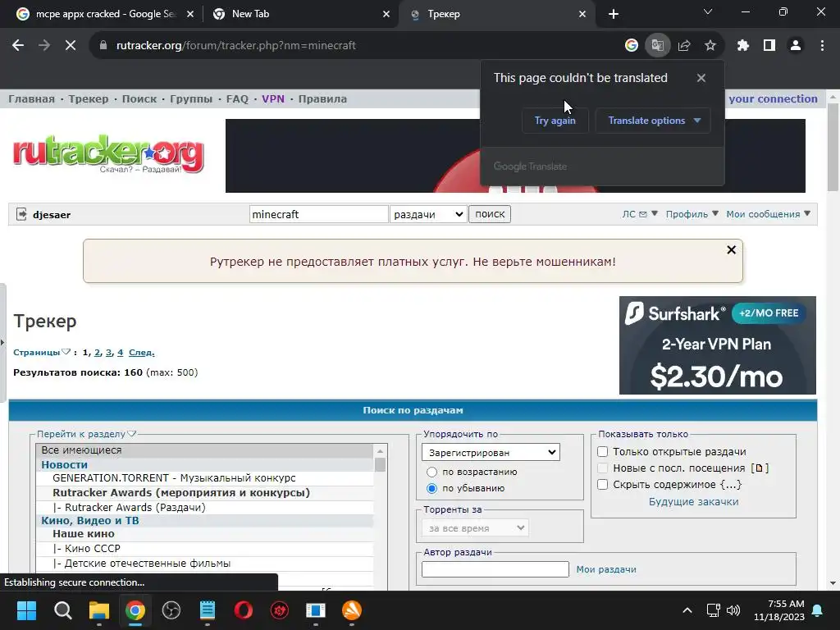The image size is (840, 630).
Task: Click the logout icon next to djesaer
Action: click(x=21, y=214)
